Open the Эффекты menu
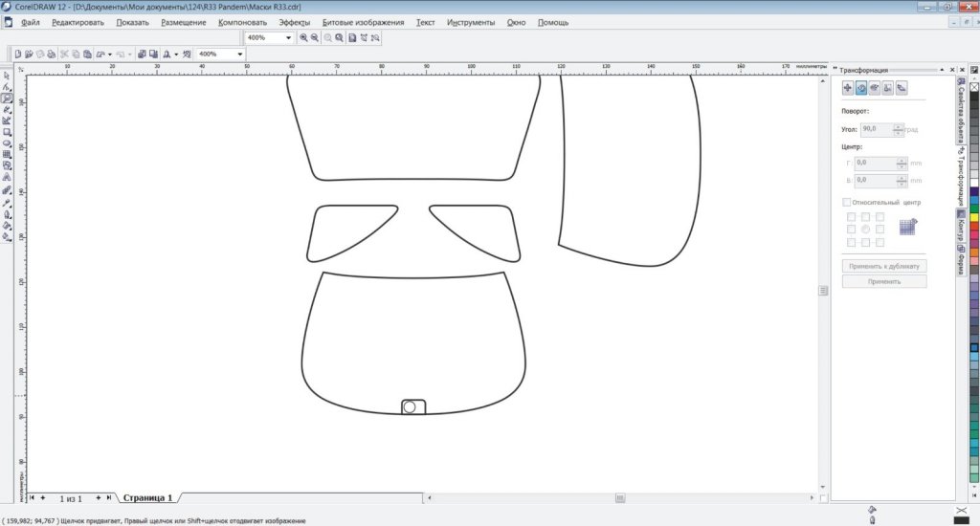The height and width of the screenshot is (526, 980). pyautogui.click(x=294, y=22)
